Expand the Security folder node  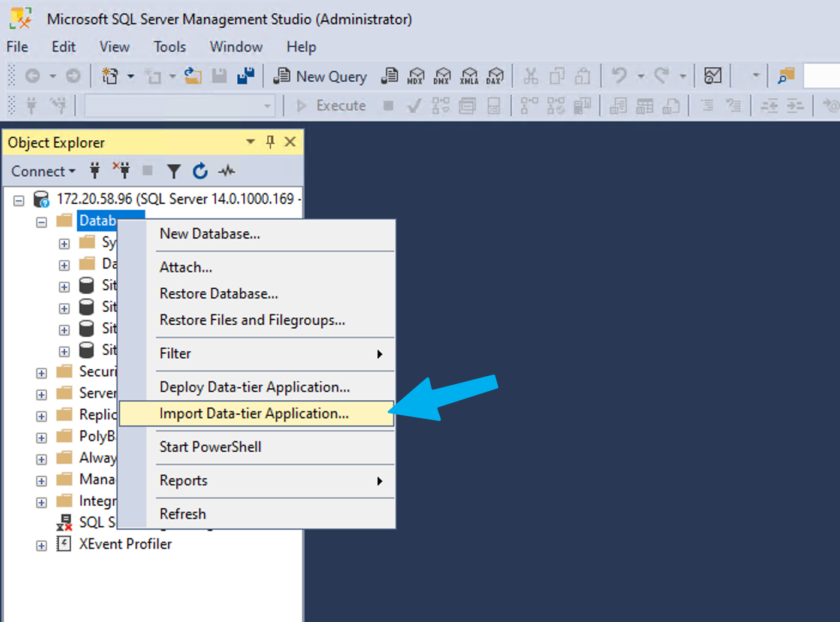tap(41, 373)
